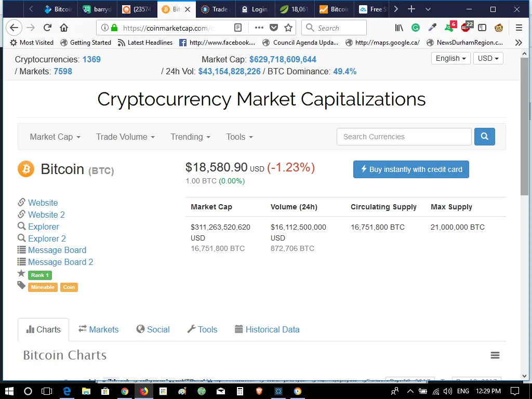Open Adblock Plus extension with 22 badge

(x=467, y=27)
